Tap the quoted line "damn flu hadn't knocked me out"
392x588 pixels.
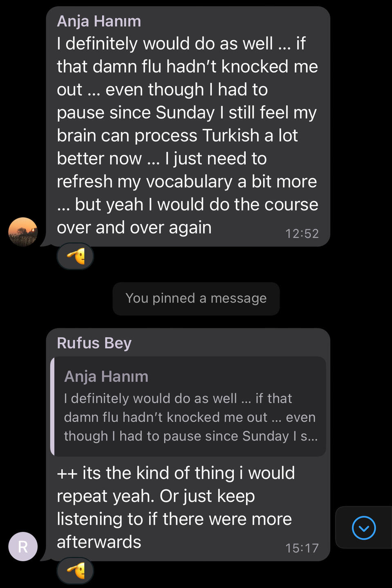(166, 417)
